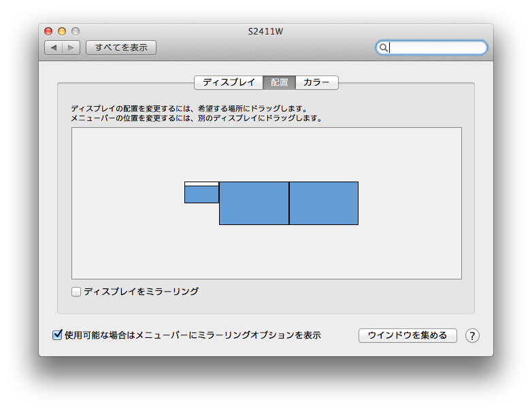The image size is (532, 410).
Task: Click the ディスプレイの配置を変更するには instruction line
Action: coord(189,109)
